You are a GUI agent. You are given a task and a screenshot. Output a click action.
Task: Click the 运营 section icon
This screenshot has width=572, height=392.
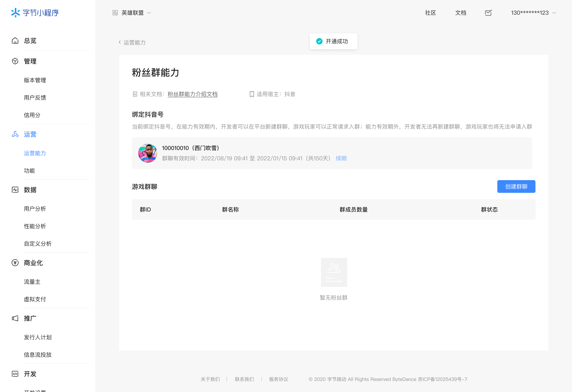tap(15, 134)
